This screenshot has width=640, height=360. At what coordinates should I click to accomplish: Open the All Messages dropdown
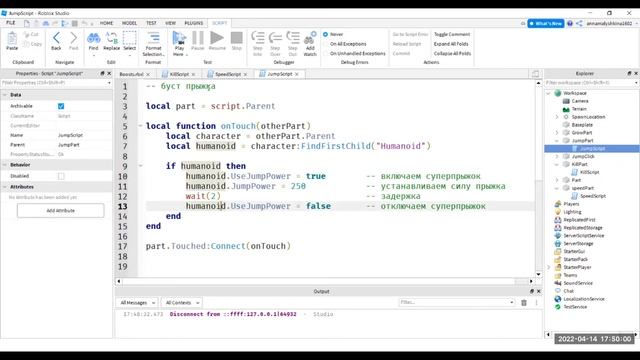pyautogui.click(x=137, y=303)
